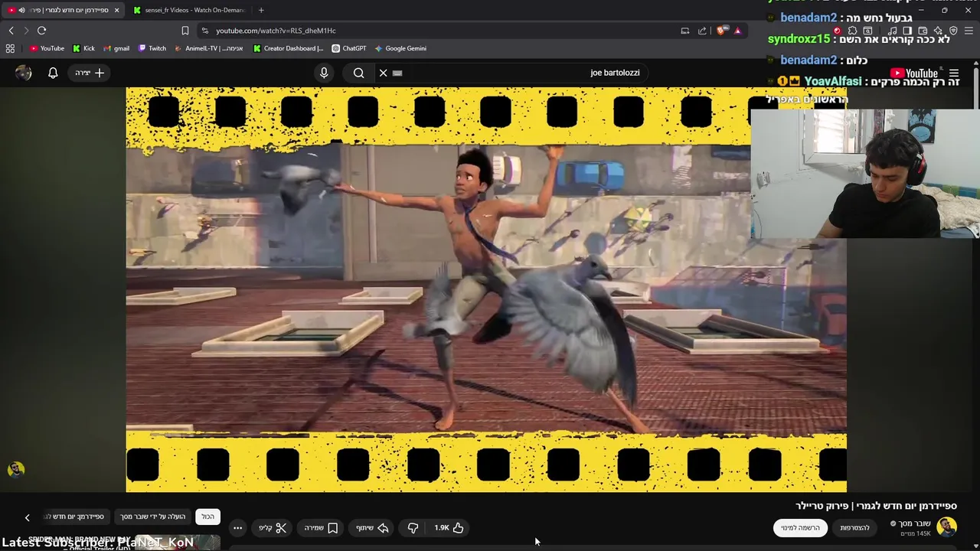The height and width of the screenshot is (551, 980).
Task: Click the address bar URL field
Action: click(436, 31)
